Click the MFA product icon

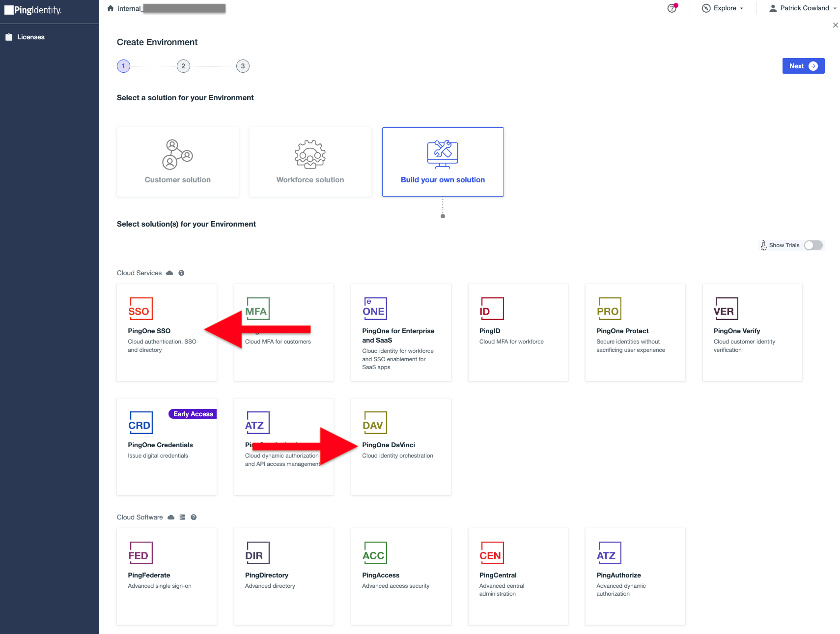click(257, 309)
